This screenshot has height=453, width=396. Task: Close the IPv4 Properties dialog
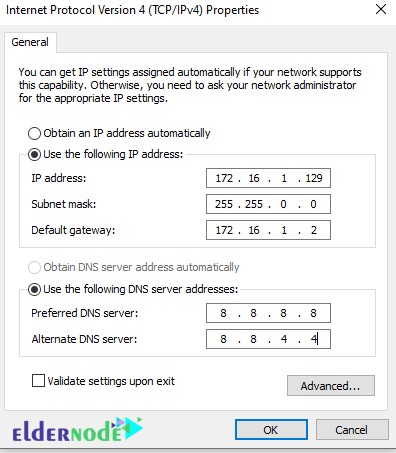[x=381, y=9]
